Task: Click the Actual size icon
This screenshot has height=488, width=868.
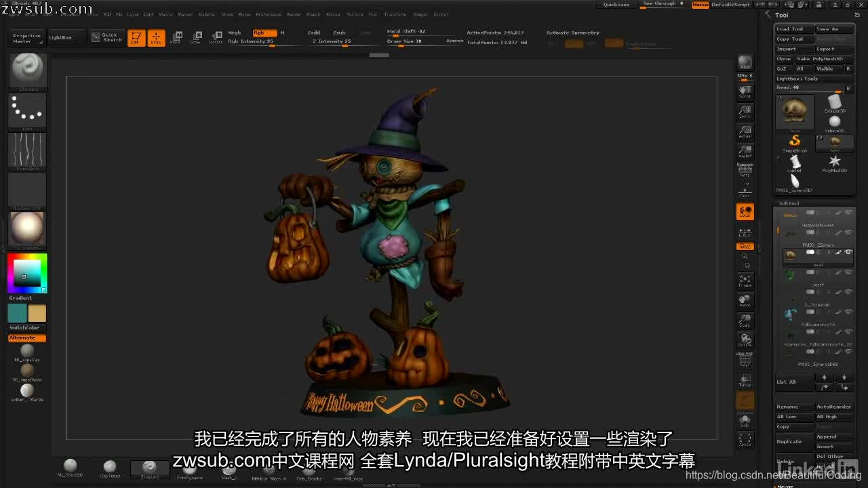Action: click(745, 131)
